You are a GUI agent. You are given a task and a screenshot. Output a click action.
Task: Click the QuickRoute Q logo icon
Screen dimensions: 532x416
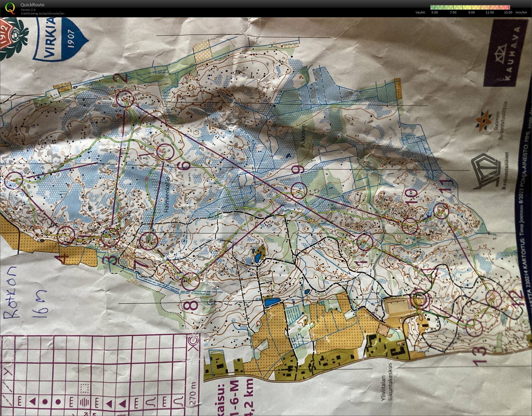10,8
